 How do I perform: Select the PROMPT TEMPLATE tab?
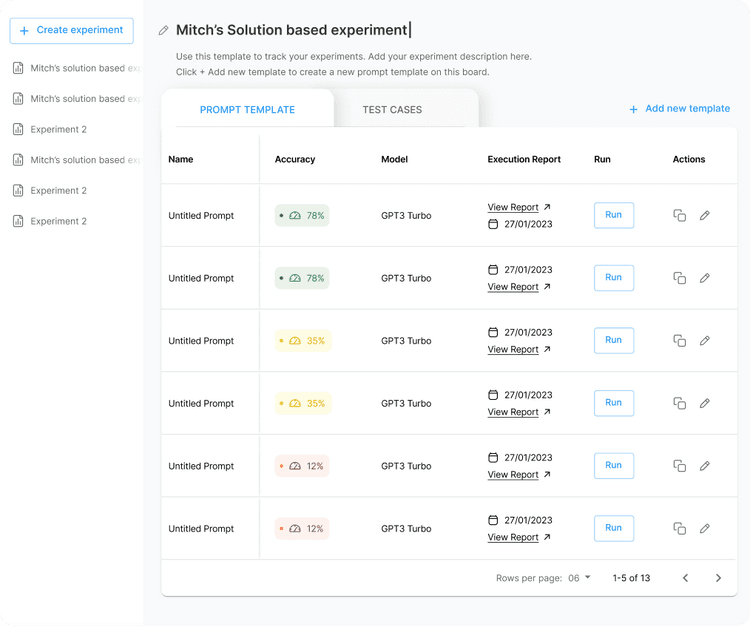(247, 110)
